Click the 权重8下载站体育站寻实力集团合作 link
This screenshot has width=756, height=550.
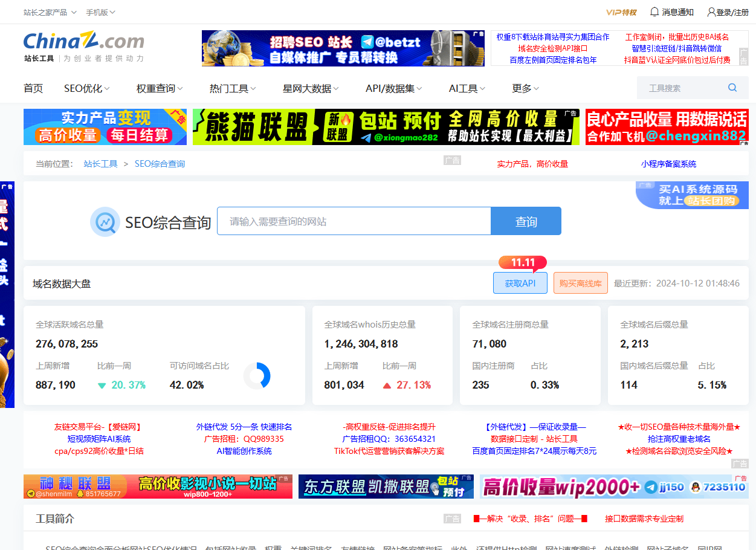click(x=553, y=37)
